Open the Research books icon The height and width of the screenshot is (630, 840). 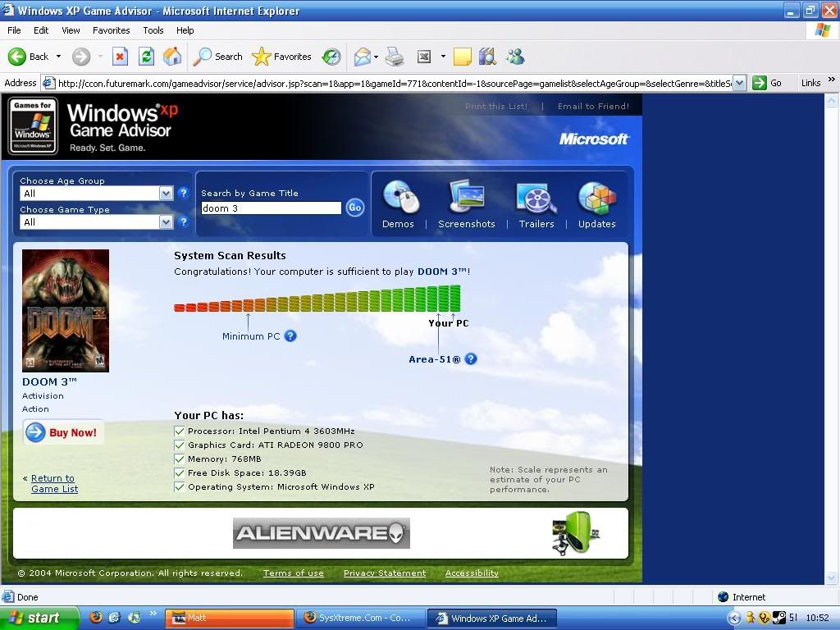click(x=487, y=57)
